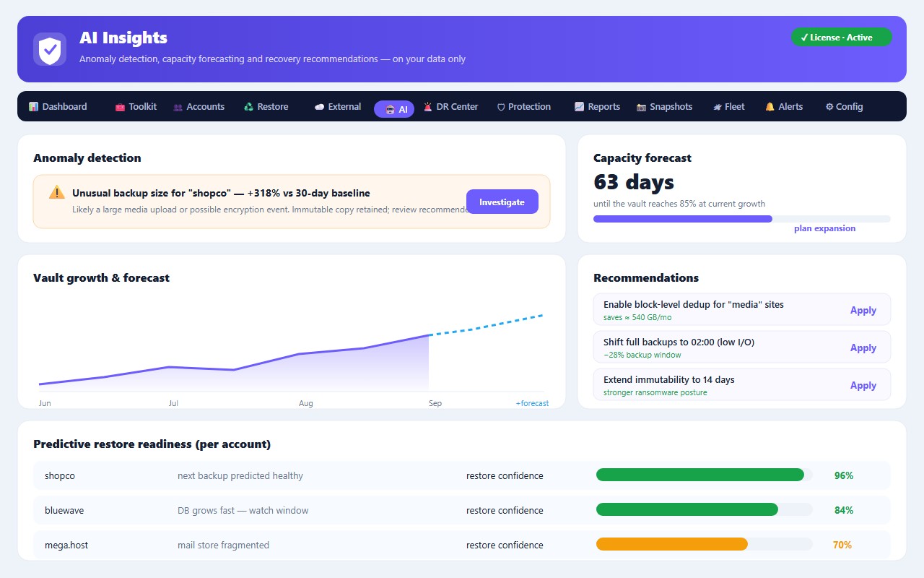Image resolution: width=924 pixels, height=578 pixels.
Task: Click the 84% confidence value
Action: pyautogui.click(x=844, y=510)
